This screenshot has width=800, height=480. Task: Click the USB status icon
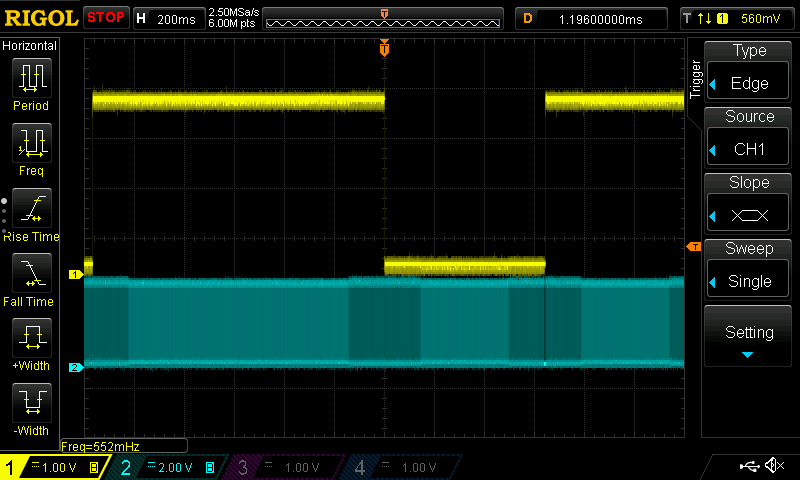(x=748, y=466)
